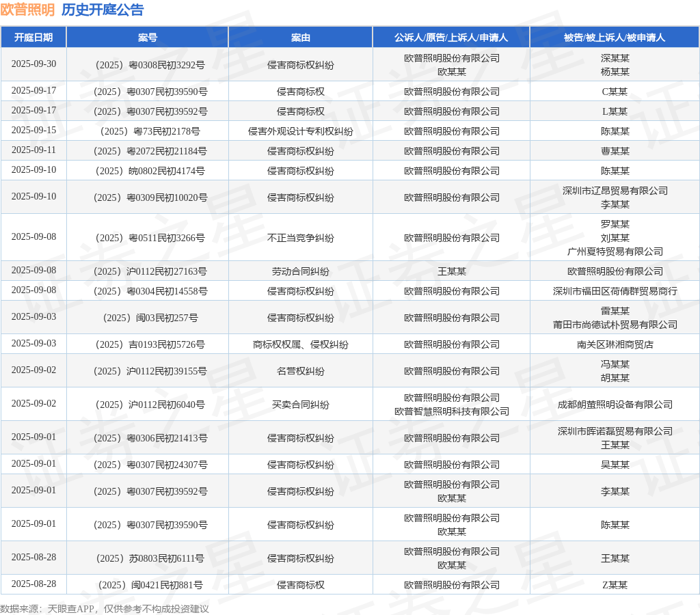Click case number 沪0112民初6040号

pyautogui.click(x=150, y=405)
